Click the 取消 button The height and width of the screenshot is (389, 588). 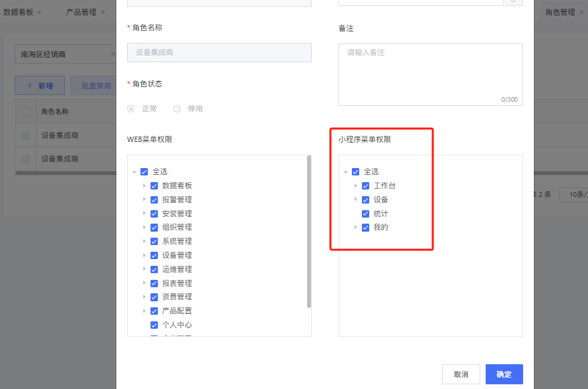pyautogui.click(x=461, y=374)
